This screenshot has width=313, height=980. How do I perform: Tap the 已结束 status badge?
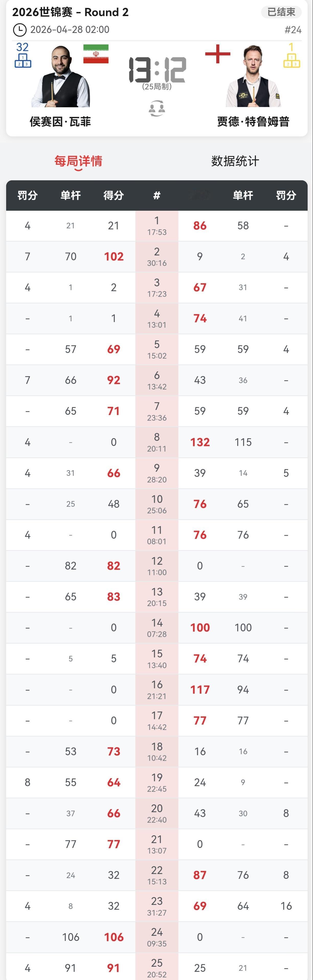point(281,12)
